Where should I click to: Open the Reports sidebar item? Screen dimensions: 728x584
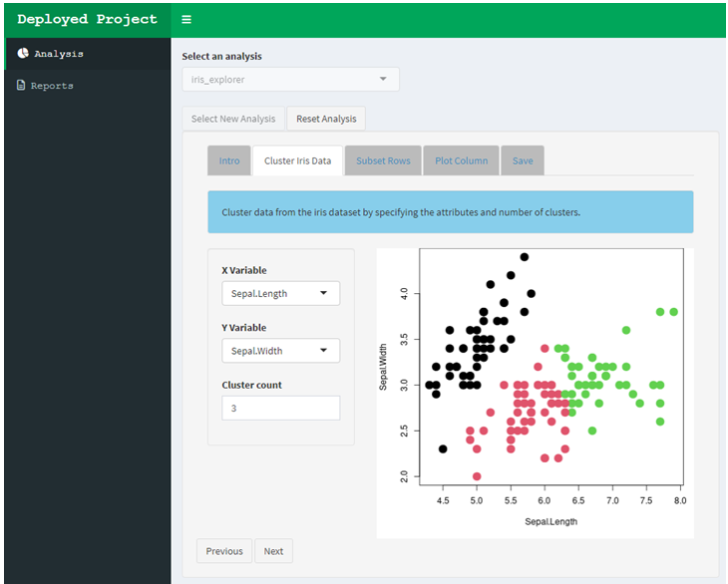coord(52,86)
